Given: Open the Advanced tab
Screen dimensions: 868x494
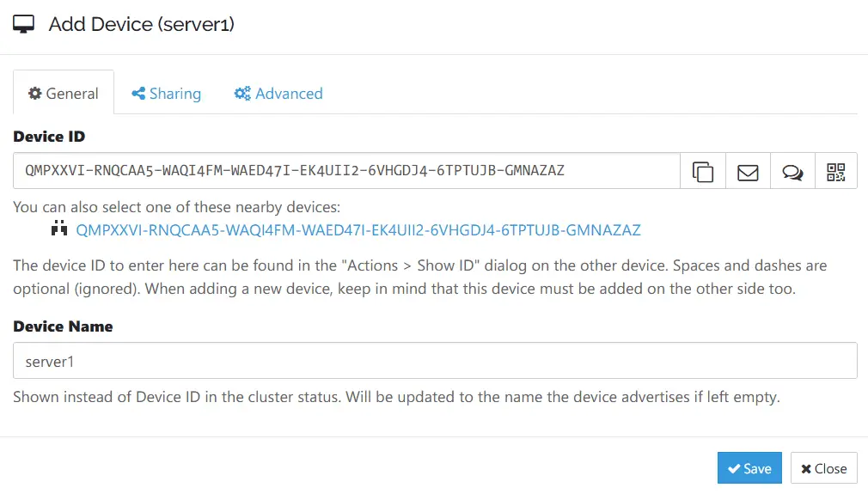Looking at the screenshot, I should [278, 94].
